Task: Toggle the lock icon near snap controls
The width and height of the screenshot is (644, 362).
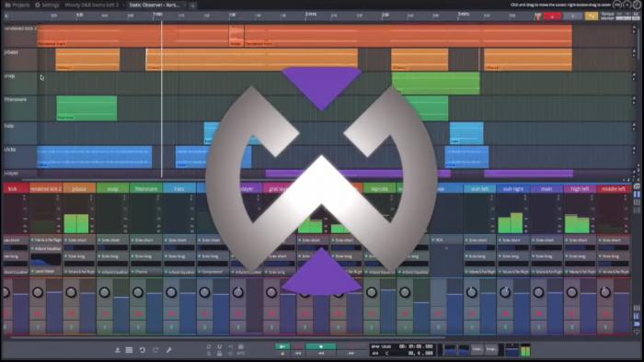Action: [x=219, y=353]
